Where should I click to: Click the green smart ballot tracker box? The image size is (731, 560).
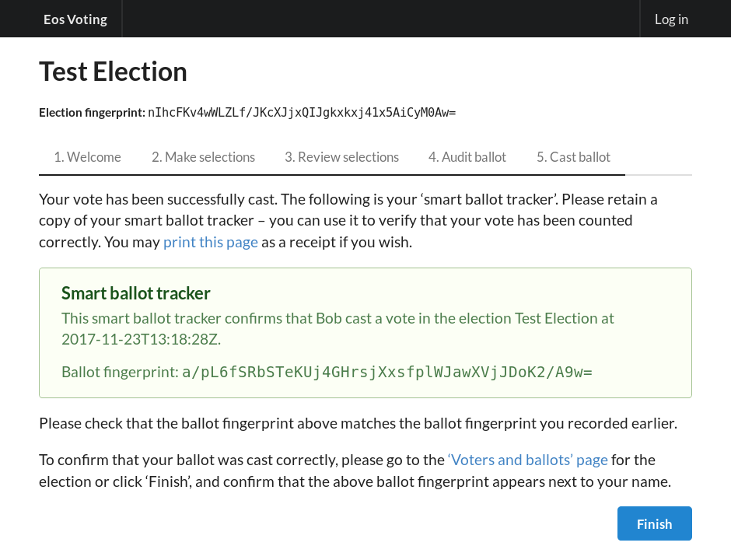pos(365,333)
